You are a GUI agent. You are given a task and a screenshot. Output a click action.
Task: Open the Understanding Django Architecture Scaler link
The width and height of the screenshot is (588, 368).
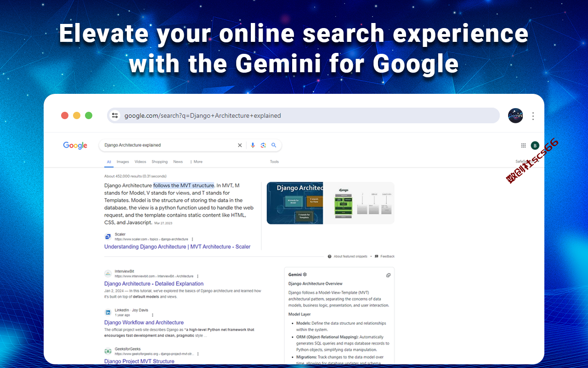(x=177, y=247)
